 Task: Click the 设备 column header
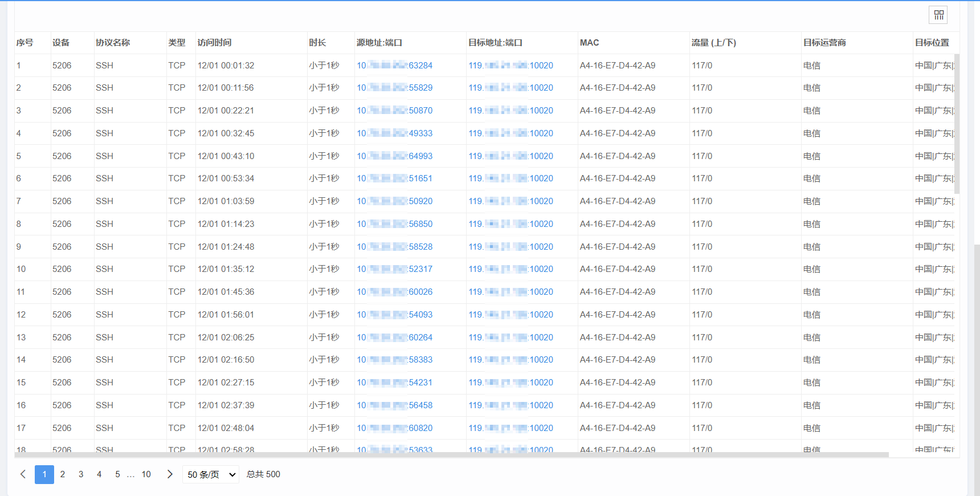point(61,43)
